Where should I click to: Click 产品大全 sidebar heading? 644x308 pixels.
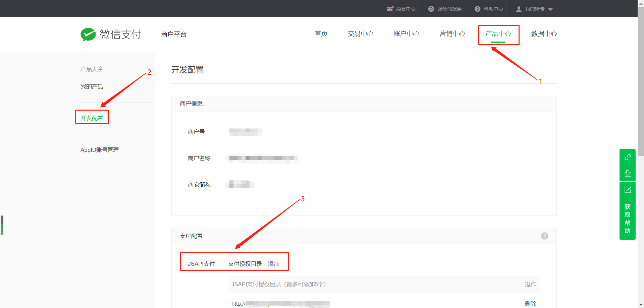click(92, 69)
